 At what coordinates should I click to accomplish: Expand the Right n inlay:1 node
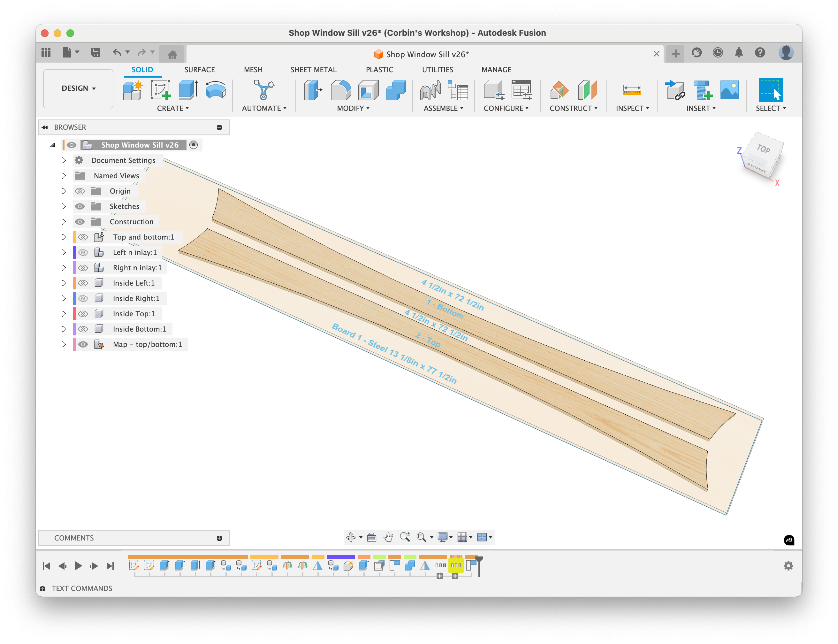(x=64, y=268)
